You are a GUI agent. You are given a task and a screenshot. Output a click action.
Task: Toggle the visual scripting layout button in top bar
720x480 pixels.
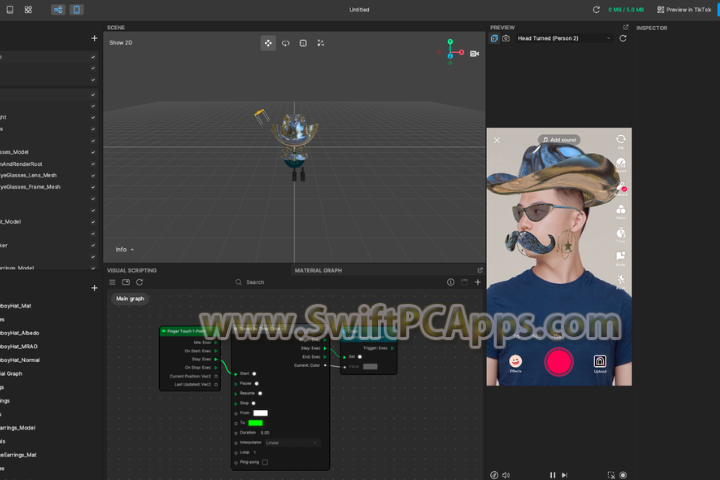tap(58, 10)
